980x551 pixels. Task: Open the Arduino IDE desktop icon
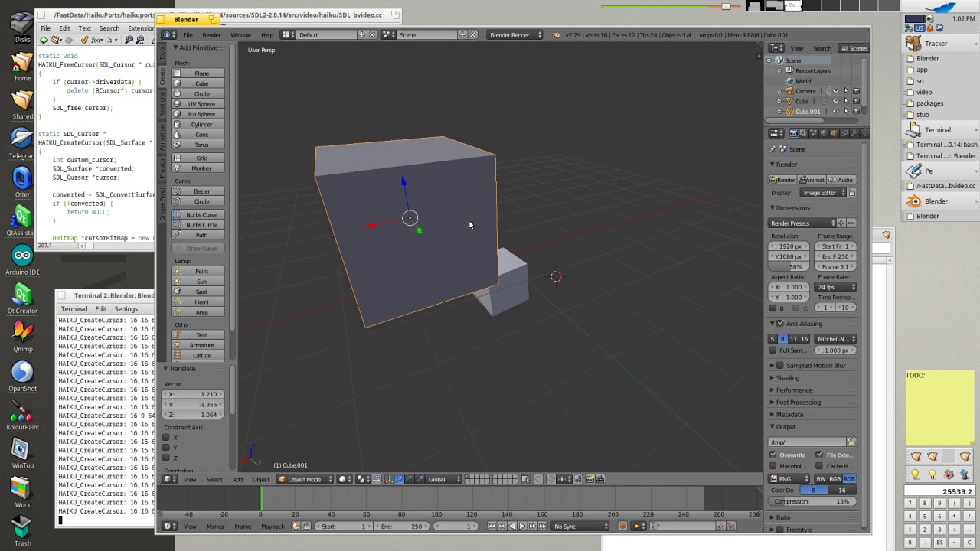tap(22, 260)
